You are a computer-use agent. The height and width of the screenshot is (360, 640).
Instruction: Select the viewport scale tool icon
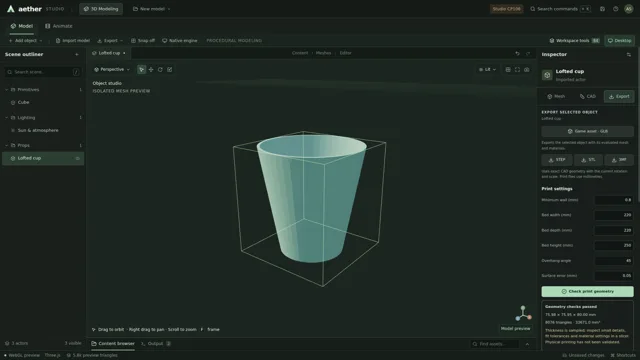coord(170,69)
